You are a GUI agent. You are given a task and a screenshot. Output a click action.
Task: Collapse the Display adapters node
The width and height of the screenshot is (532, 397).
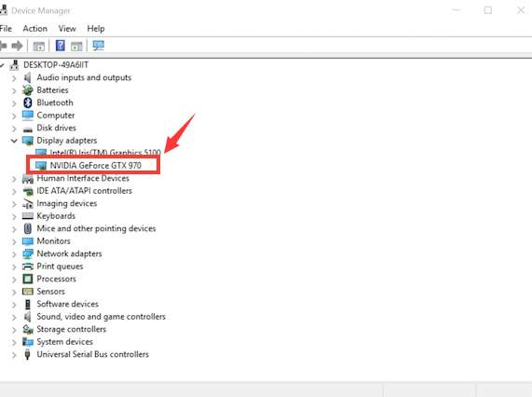[x=14, y=141]
